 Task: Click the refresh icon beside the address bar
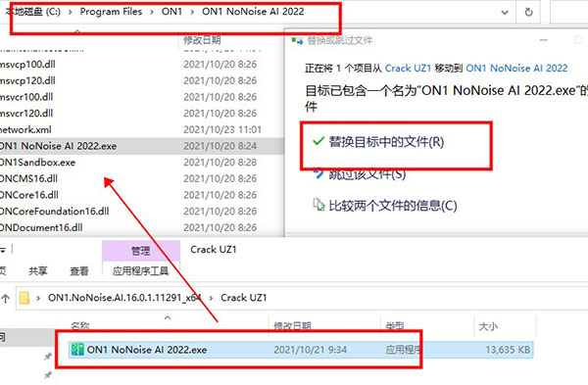pos(529,13)
